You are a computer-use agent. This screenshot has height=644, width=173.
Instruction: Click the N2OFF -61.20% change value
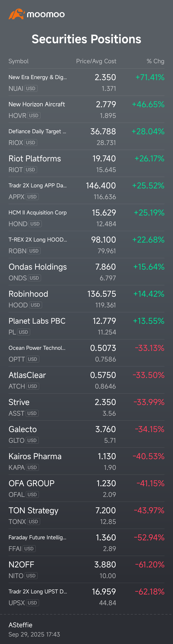pyautogui.click(x=150, y=565)
